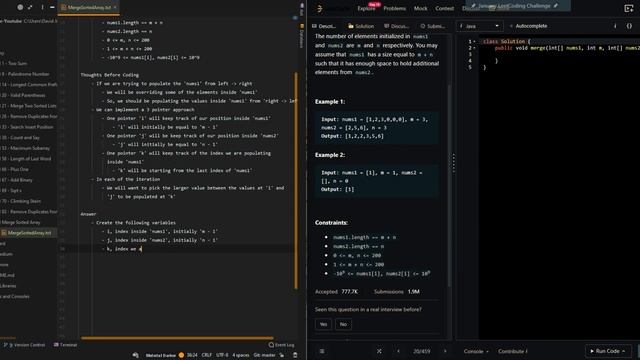Click the January LeetCoding Challenge banner
Viewport: 640px width, 360px height.
(518, 6)
